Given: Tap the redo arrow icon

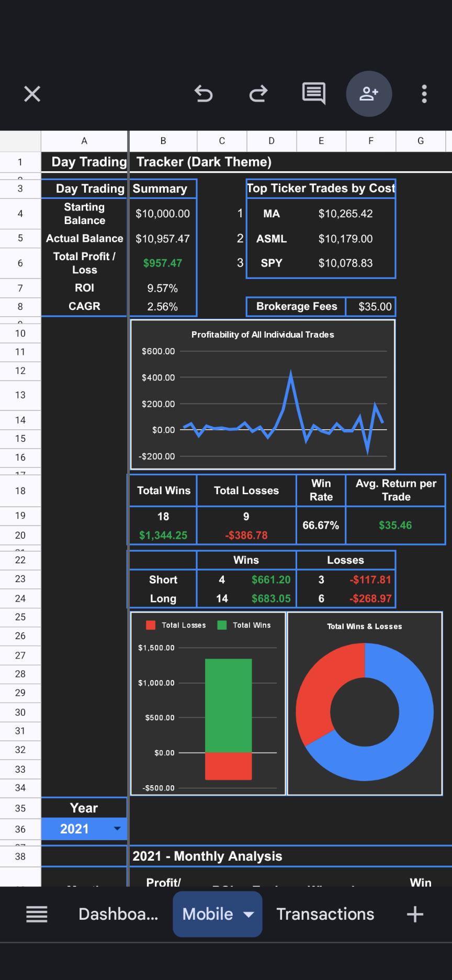Looking at the screenshot, I should [258, 94].
